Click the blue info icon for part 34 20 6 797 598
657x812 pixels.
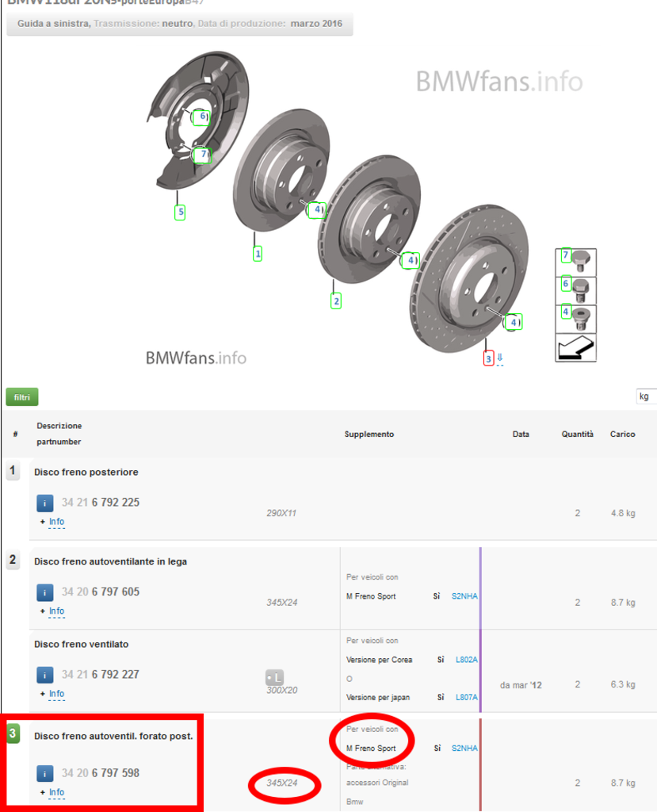[45, 774]
